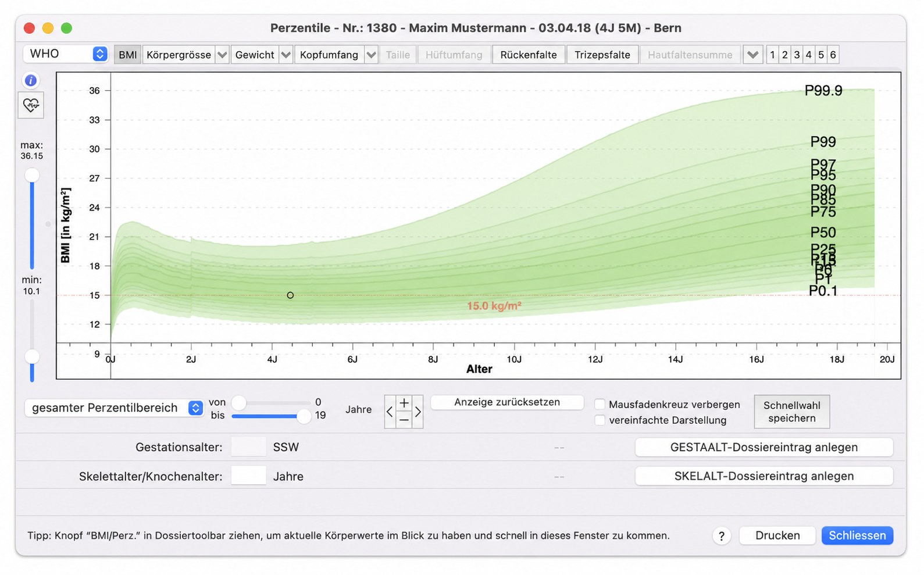924x575 pixels.
Task: Select quick preset number 6
Action: point(833,55)
